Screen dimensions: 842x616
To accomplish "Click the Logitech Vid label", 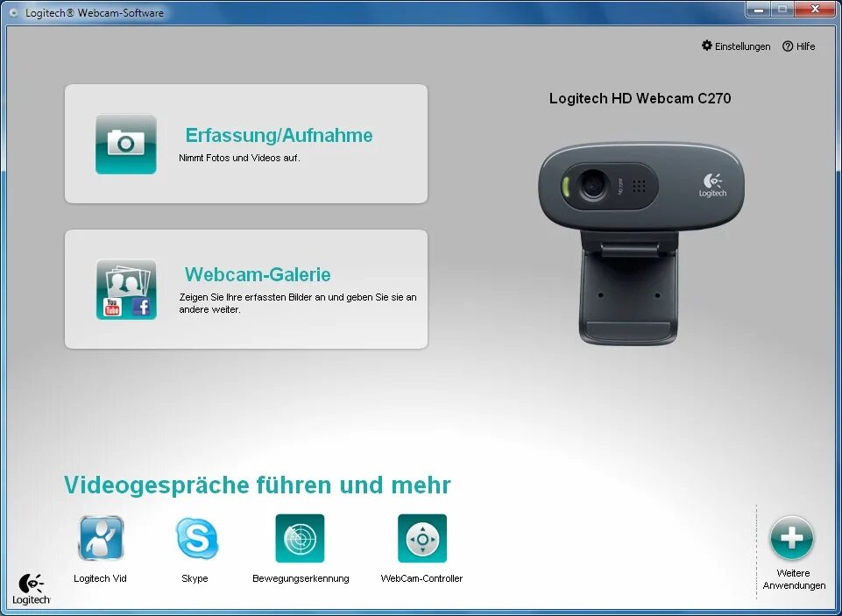I will click(100, 578).
